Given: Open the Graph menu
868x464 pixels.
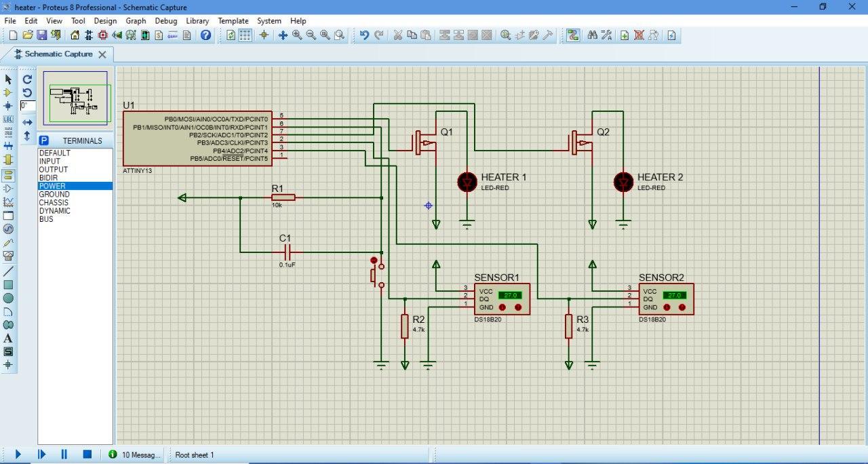Looking at the screenshot, I should click(136, 21).
